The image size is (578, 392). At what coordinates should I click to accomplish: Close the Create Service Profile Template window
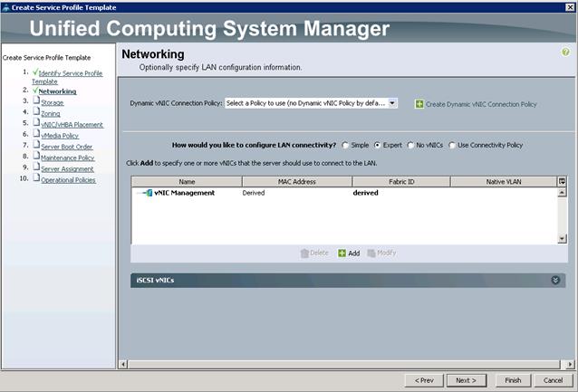click(570, 7)
